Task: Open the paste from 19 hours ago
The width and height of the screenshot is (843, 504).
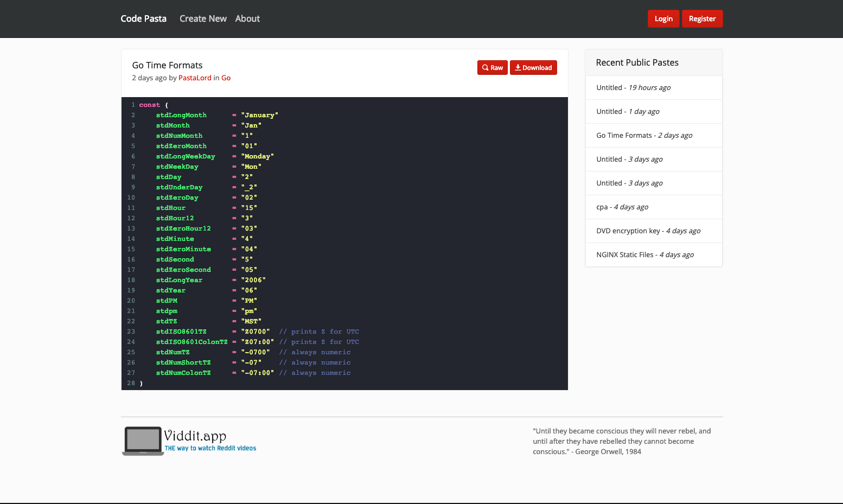Action: 633,87
